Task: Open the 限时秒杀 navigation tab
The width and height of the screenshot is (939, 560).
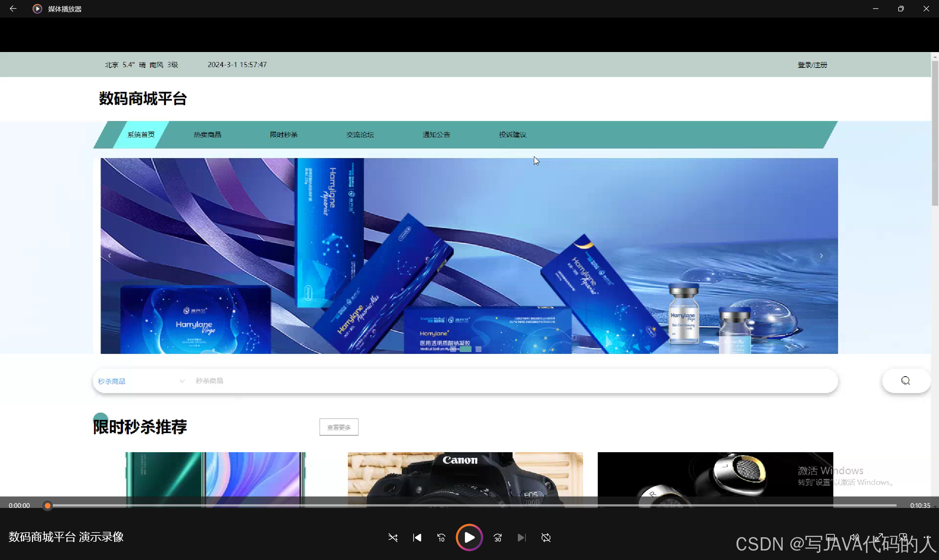Action: point(284,135)
